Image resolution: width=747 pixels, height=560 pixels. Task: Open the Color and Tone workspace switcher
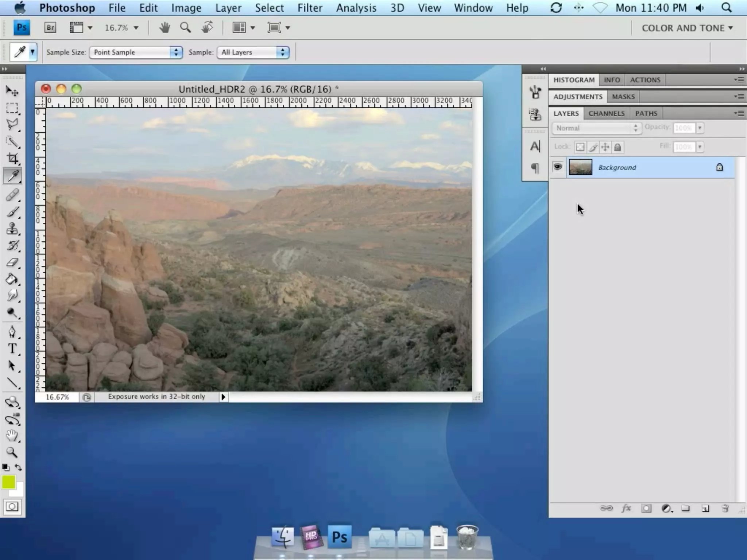[687, 28]
